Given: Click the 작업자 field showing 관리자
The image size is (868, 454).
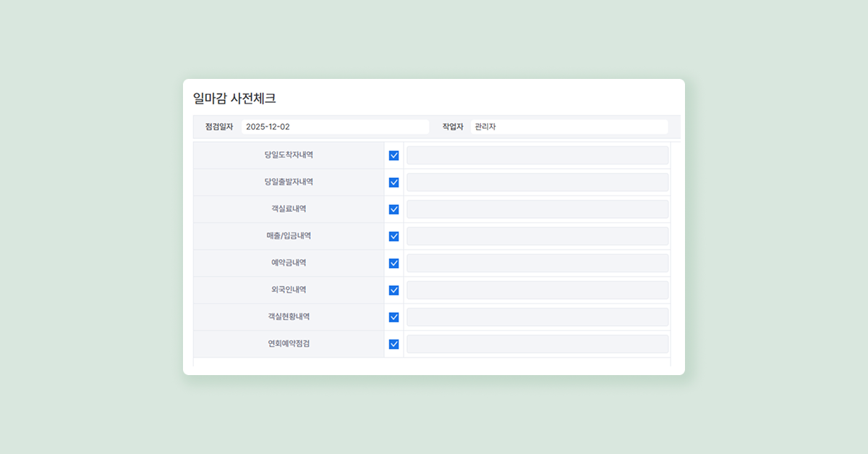Looking at the screenshot, I should point(569,127).
